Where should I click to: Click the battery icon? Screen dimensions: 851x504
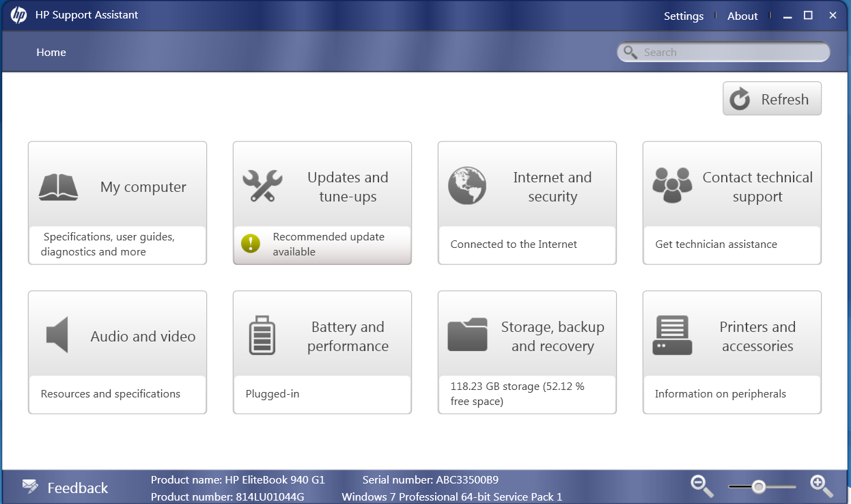pyautogui.click(x=262, y=335)
